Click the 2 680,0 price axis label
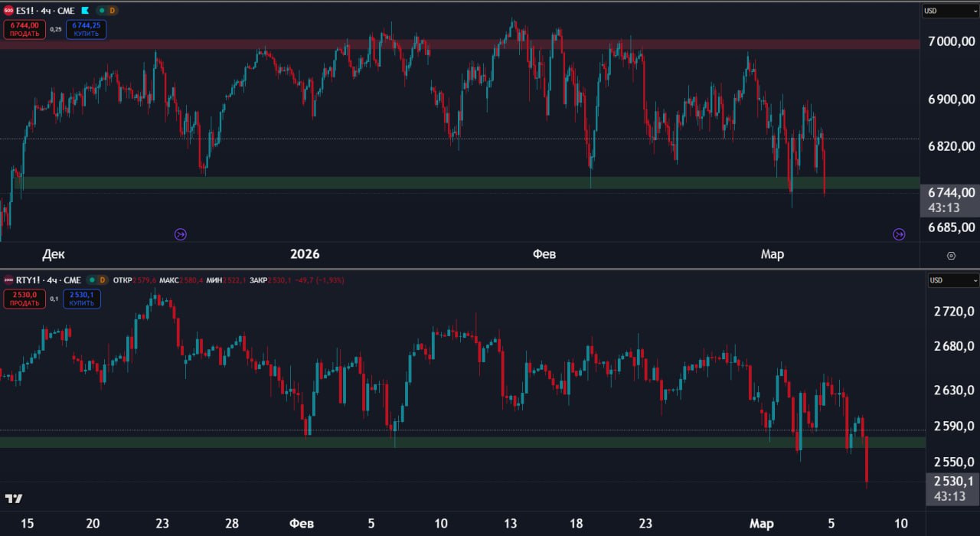 pos(953,347)
